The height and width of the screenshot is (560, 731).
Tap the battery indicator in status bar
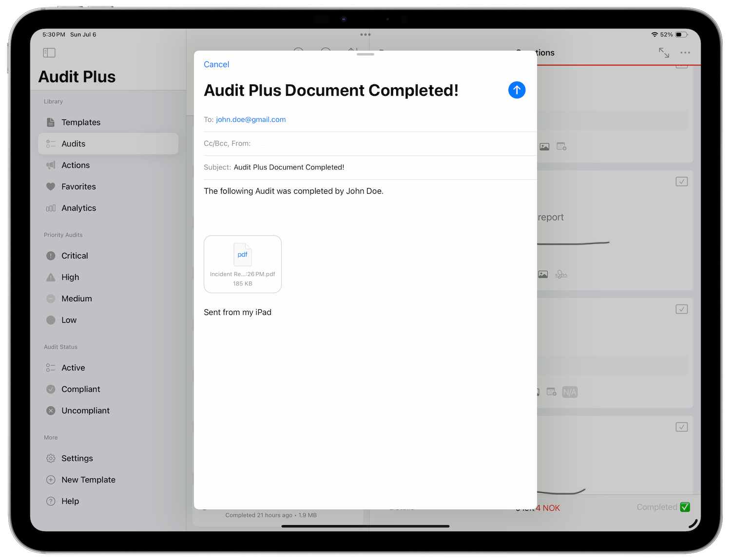pos(682,35)
